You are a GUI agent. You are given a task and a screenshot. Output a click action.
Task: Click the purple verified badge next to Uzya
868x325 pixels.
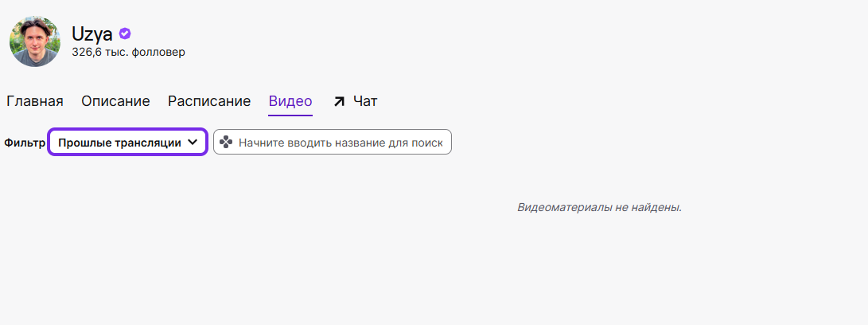pyautogui.click(x=125, y=33)
